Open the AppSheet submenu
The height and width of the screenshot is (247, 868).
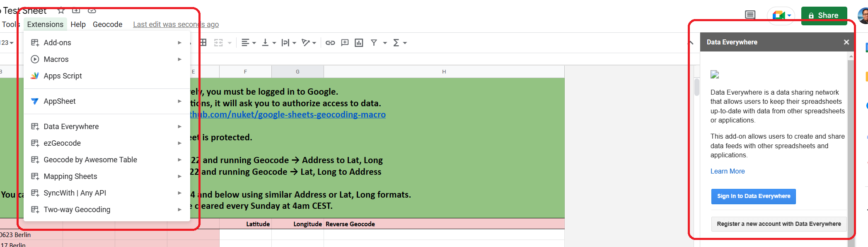coord(107,101)
